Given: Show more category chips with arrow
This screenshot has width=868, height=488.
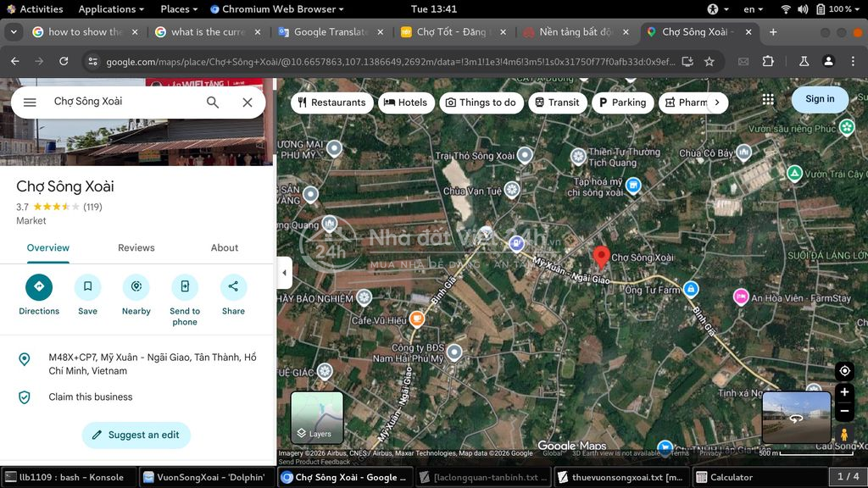Looking at the screenshot, I should [717, 103].
